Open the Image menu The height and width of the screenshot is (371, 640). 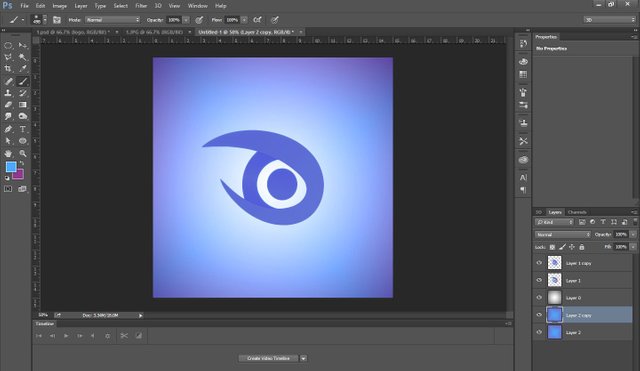59,6
